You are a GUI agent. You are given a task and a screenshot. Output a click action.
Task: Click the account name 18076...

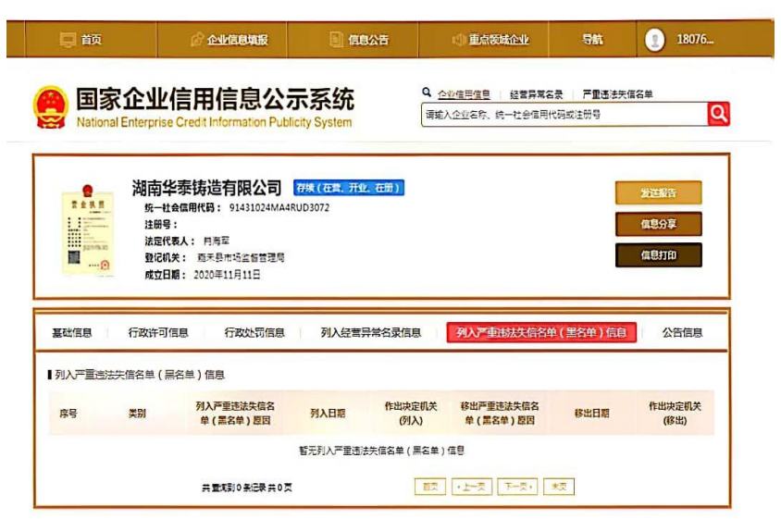(x=695, y=40)
